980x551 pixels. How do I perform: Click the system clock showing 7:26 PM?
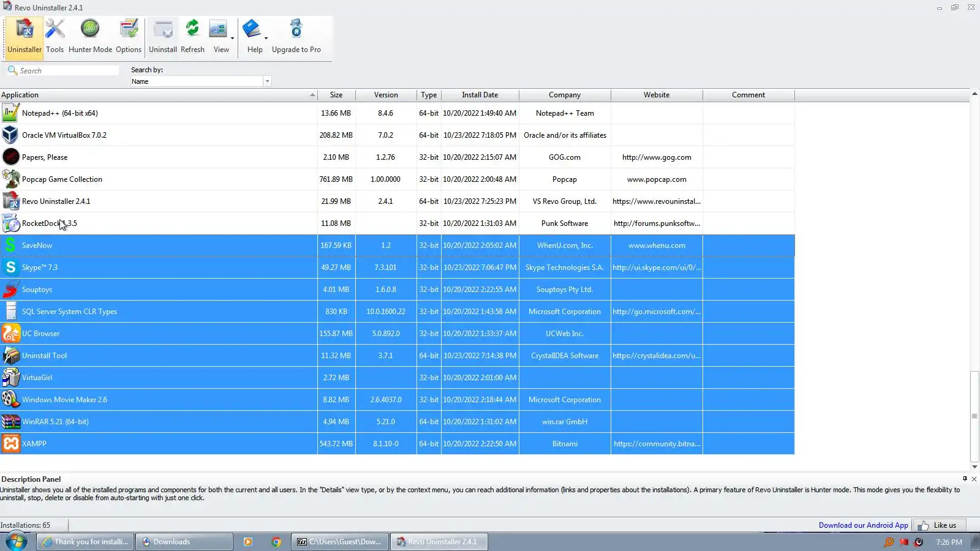pyautogui.click(x=949, y=542)
